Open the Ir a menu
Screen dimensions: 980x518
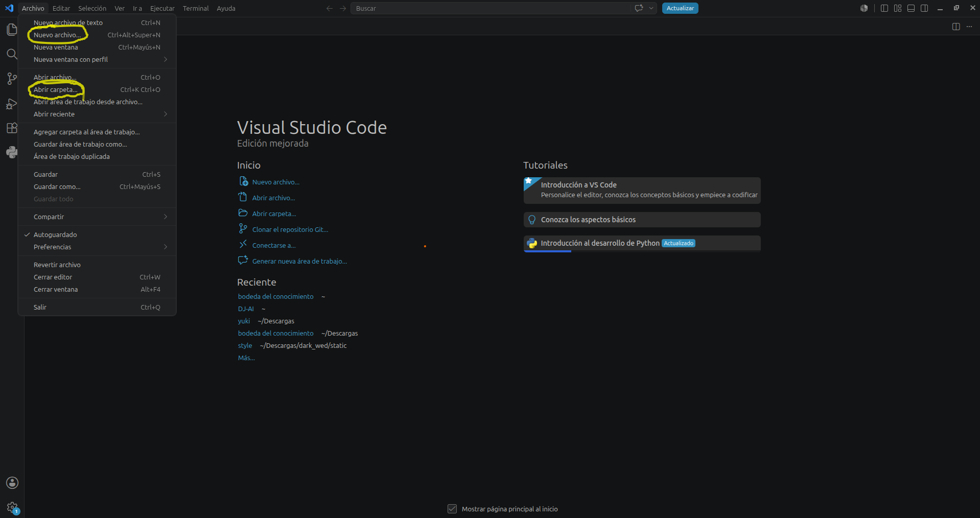(137, 8)
